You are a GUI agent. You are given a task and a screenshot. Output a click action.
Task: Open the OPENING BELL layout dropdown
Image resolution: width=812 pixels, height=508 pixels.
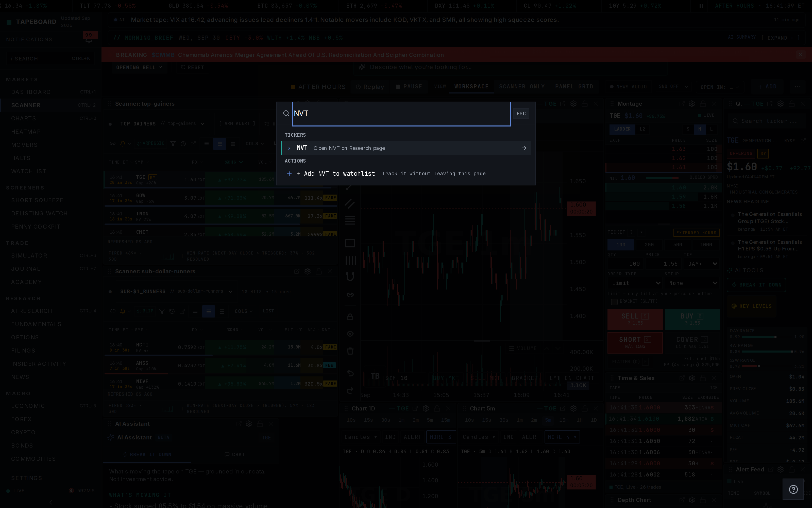[x=139, y=68]
